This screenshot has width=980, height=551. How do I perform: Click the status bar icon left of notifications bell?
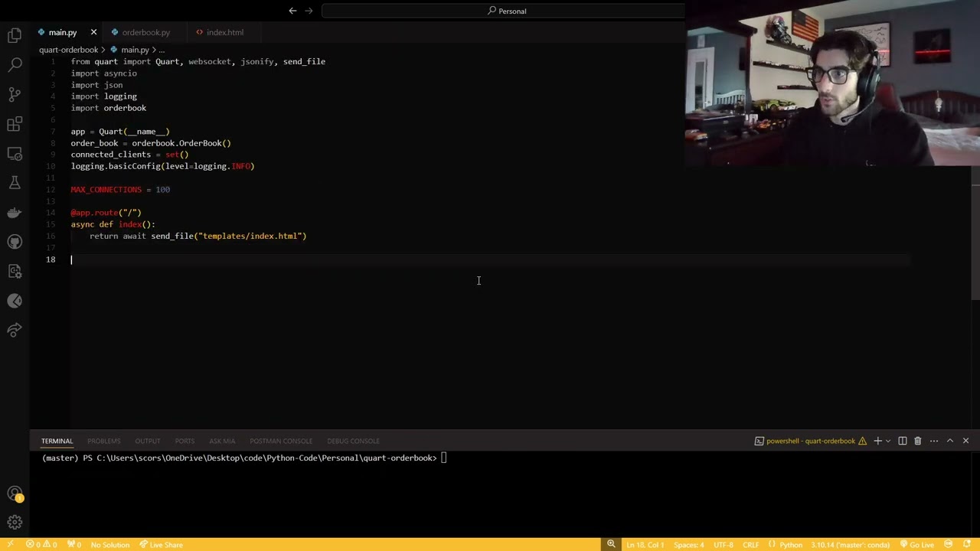point(947,545)
